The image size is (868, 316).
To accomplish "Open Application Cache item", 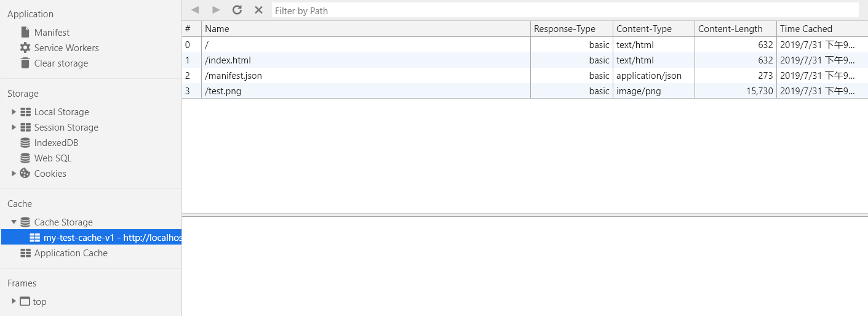I will coord(64,253).
